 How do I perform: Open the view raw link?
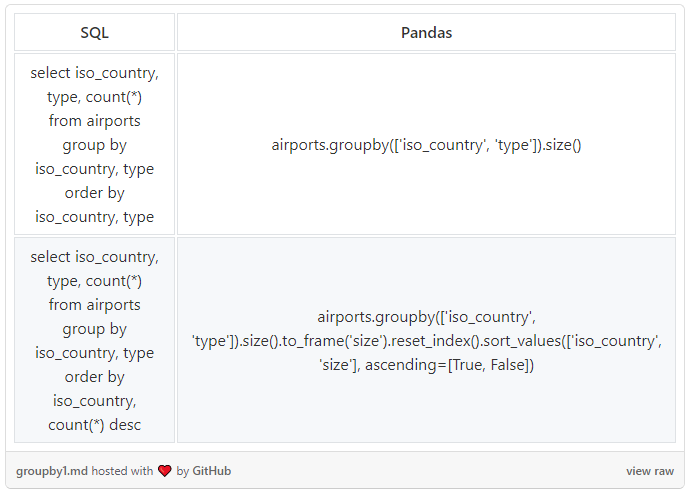click(650, 471)
